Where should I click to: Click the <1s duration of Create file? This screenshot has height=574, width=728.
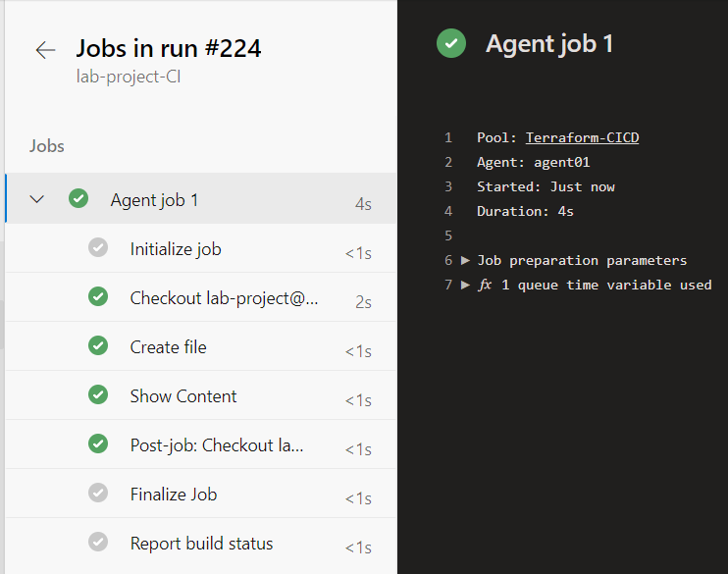358,351
